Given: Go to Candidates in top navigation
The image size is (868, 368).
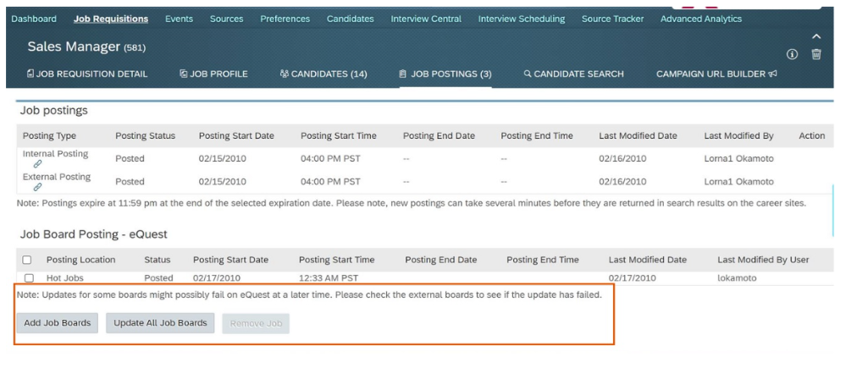Looking at the screenshot, I should coord(351,19).
